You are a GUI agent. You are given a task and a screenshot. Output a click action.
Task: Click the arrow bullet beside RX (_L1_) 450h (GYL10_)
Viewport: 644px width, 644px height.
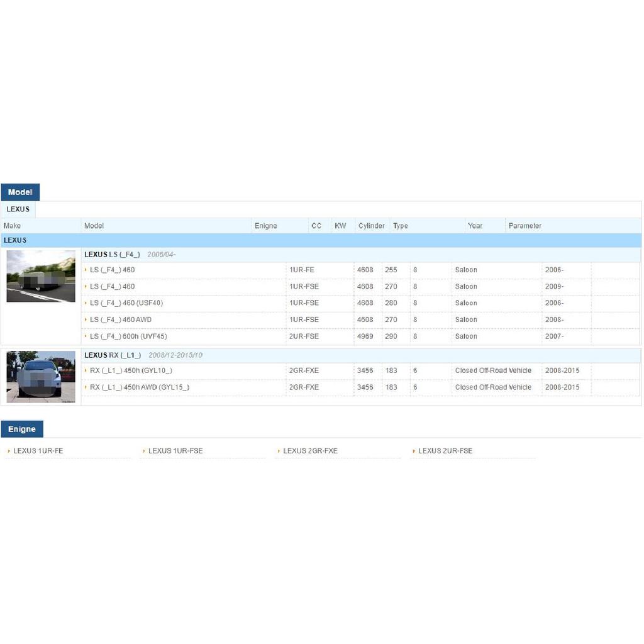(86, 370)
